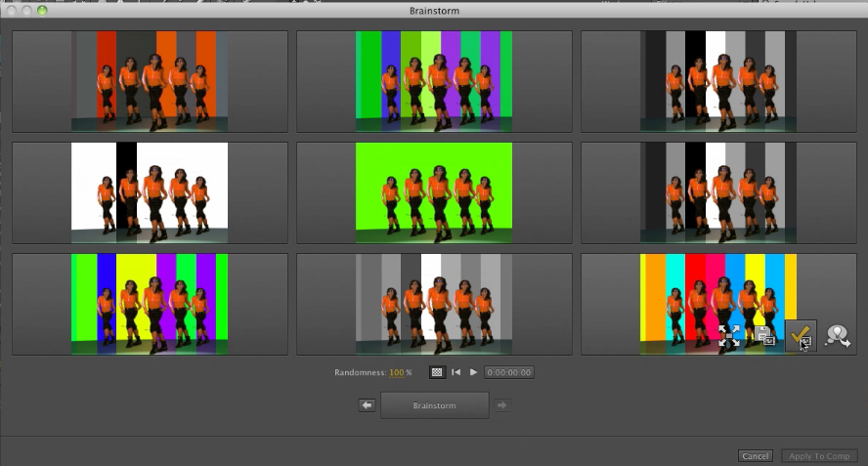Go forward to next Brainstorm generation

[x=501, y=405]
